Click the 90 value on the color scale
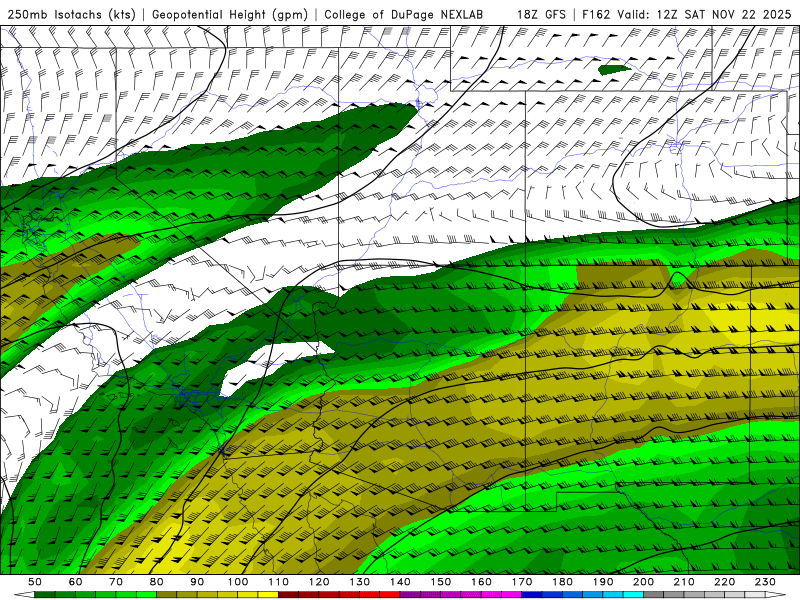This screenshot has height=600, width=800. (197, 582)
